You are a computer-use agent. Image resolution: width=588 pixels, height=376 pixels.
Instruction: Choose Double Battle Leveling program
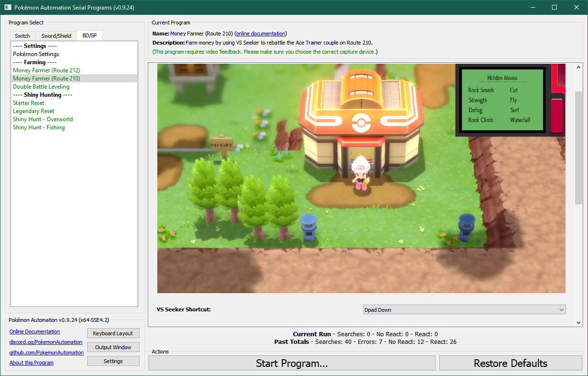[x=41, y=87]
